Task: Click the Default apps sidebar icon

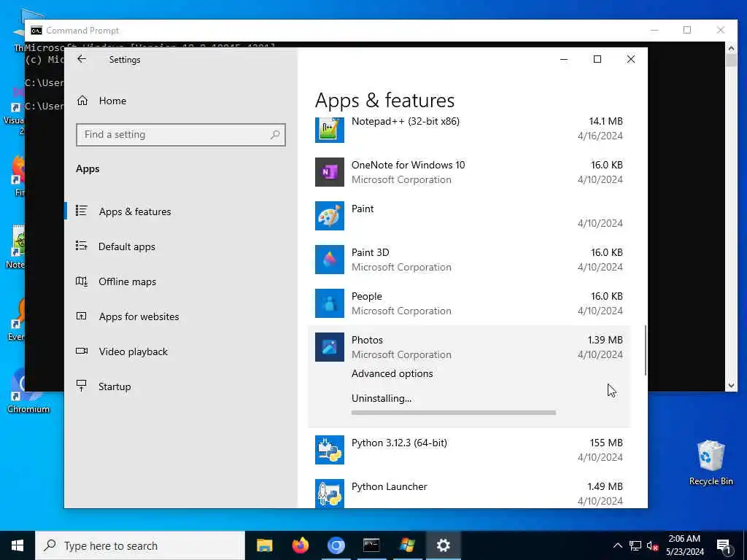Action: (82, 246)
